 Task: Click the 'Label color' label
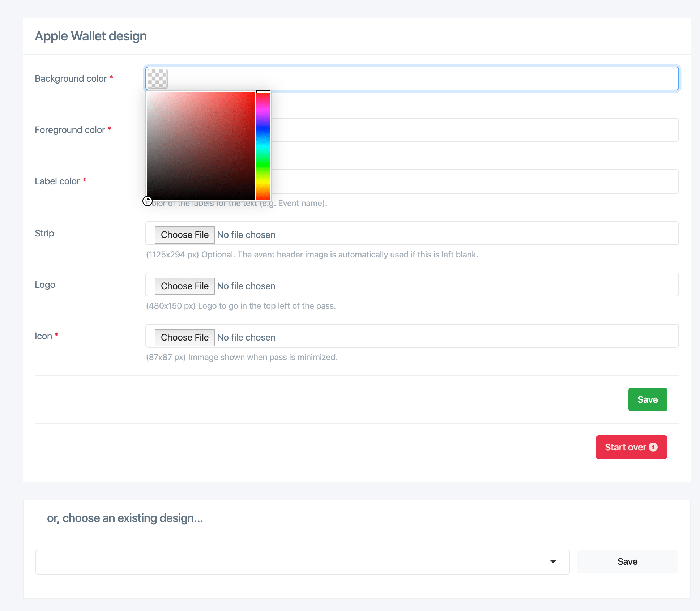57,181
